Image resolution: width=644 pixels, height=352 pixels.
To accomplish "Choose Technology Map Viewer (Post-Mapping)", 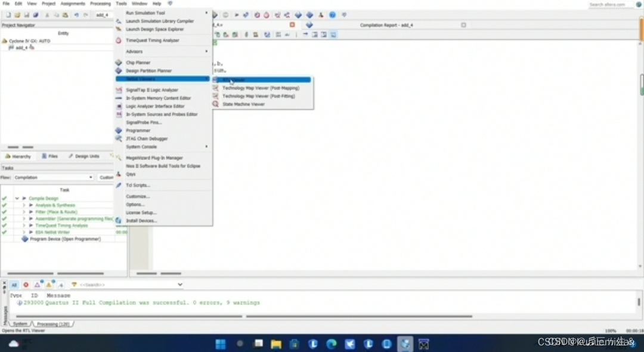I will point(262,88).
